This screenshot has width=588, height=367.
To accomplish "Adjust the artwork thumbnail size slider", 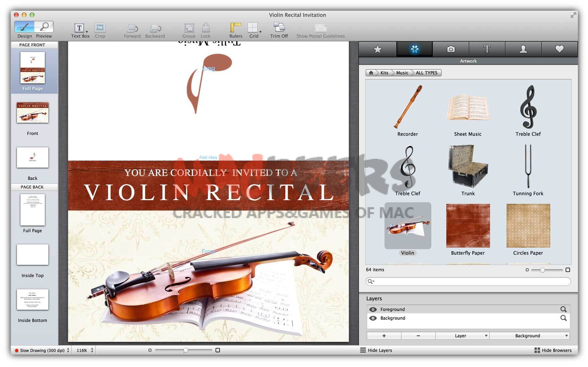I will 543,270.
